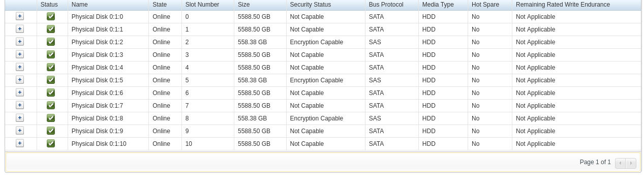Click SATA bus protocol of Disk 0:1:3
The width and height of the screenshot is (644, 185).
pos(376,55)
